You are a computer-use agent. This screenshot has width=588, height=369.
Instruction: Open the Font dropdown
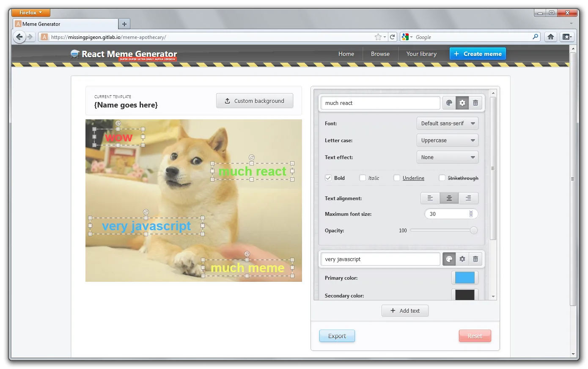447,124
